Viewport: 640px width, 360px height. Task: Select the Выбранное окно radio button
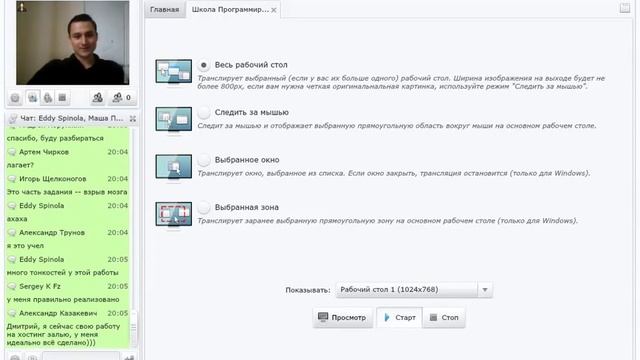[203, 160]
